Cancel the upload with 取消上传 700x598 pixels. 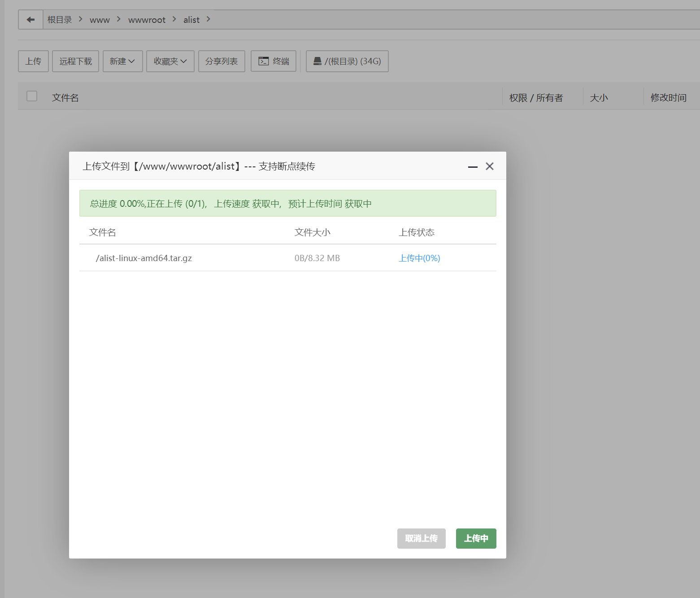(x=421, y=538)
